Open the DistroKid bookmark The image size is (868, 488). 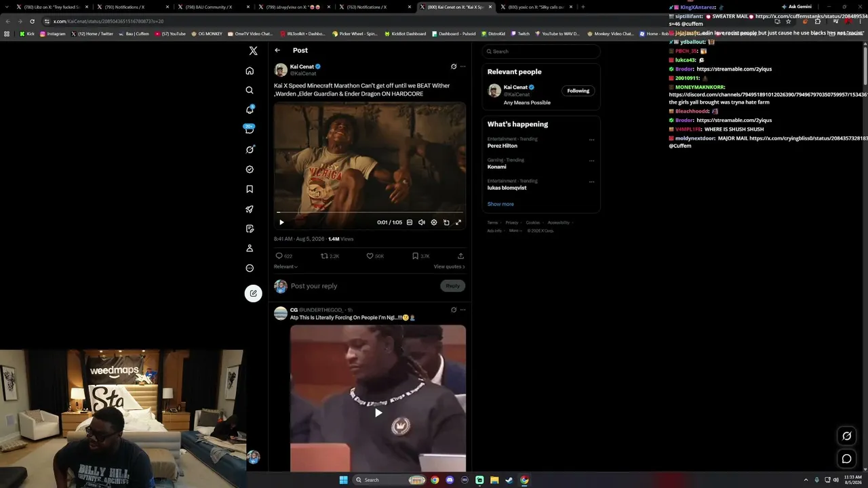coord(495,34)
